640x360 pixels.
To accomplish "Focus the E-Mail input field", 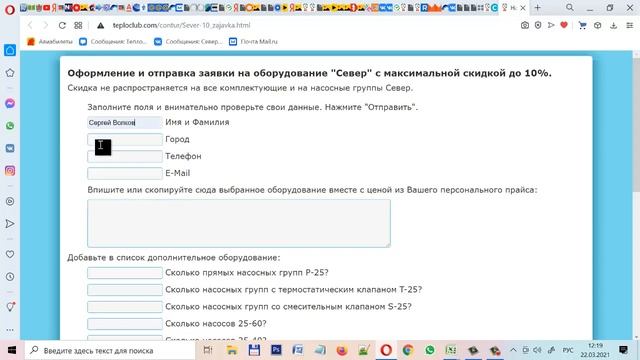I will 124,173.
